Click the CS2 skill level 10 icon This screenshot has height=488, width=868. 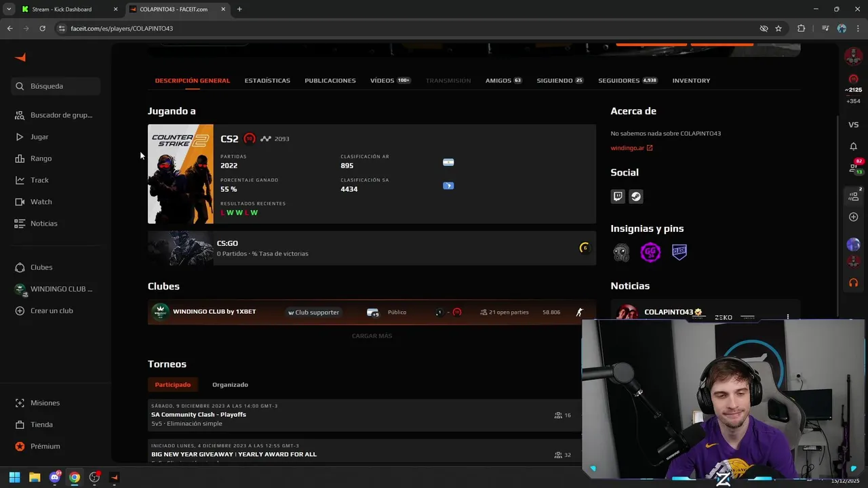250,138
